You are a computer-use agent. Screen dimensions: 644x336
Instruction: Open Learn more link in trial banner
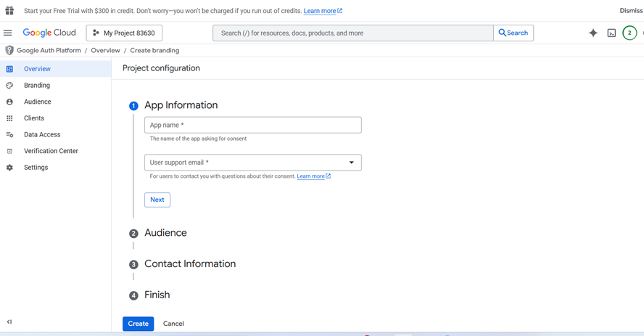[323, 11]
